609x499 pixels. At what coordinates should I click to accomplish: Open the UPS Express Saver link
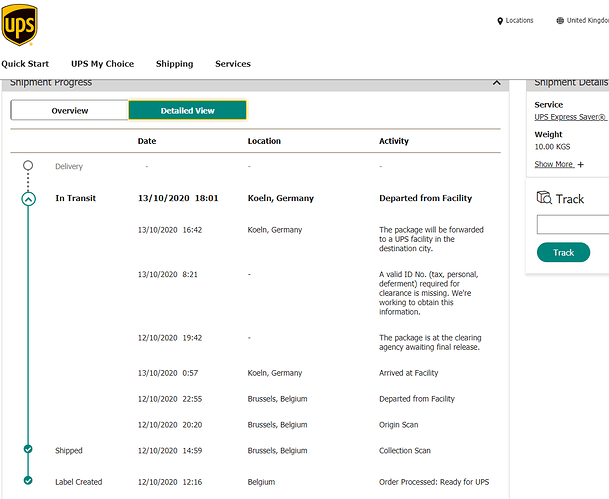[x=571, y=118]
